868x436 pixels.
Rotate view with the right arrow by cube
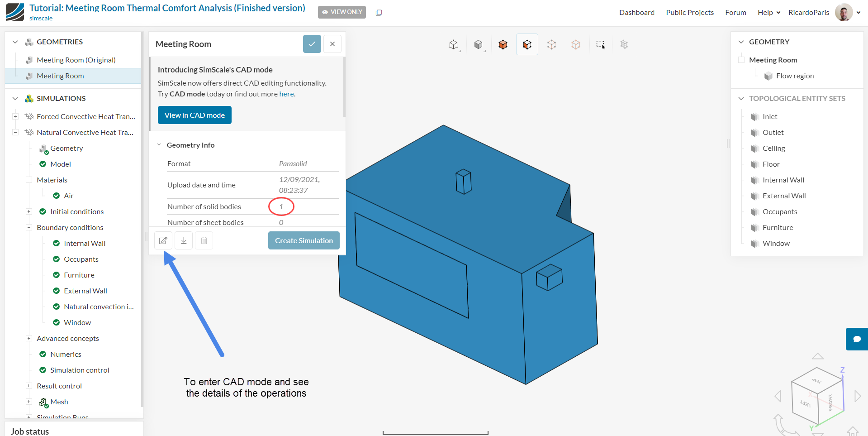tap(858, 396)
